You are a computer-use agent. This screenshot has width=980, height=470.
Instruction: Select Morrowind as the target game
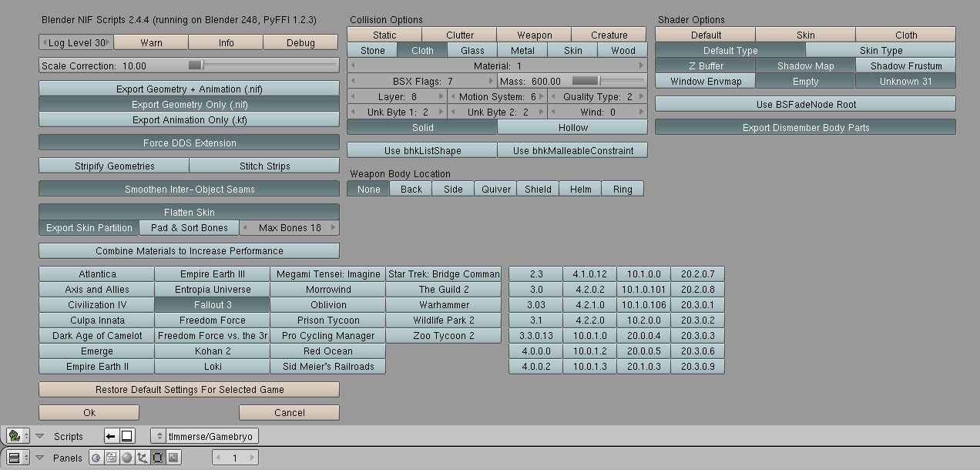[327, 289]
